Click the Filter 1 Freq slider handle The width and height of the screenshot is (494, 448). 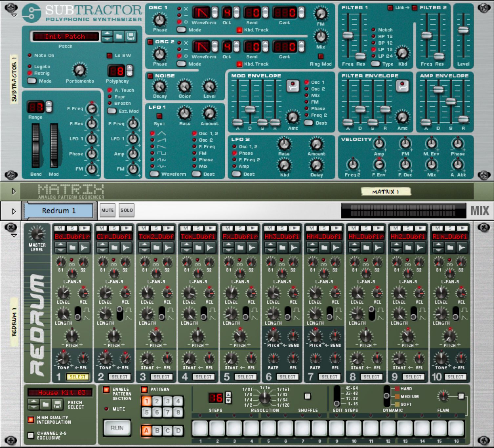tap(348, 35)
